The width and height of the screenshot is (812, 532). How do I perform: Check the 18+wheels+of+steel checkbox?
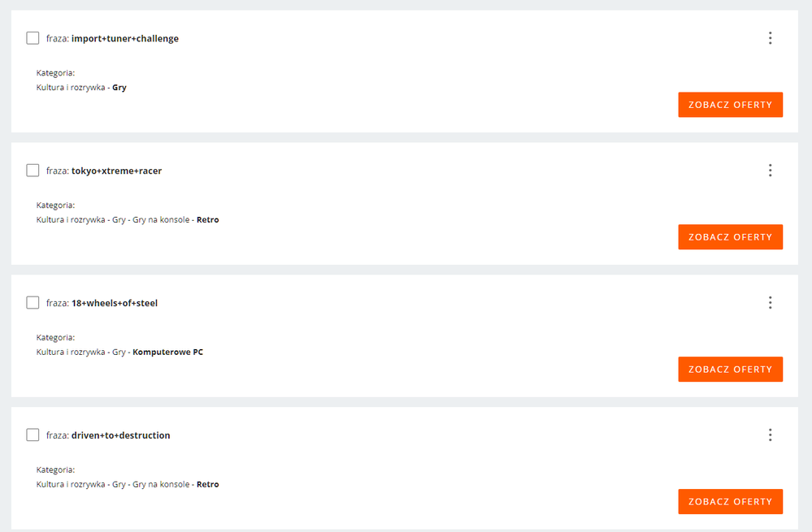pos(33,303)
